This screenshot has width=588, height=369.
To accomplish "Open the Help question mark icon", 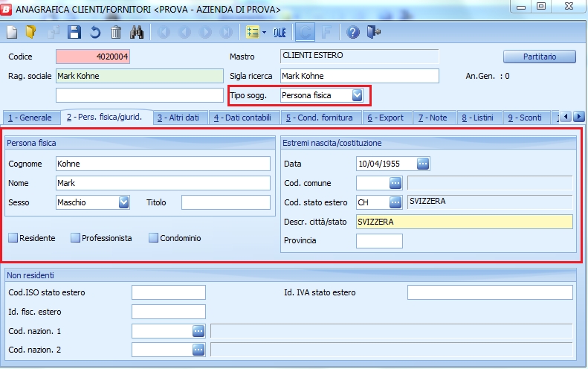I will click(x=353, y=32).
